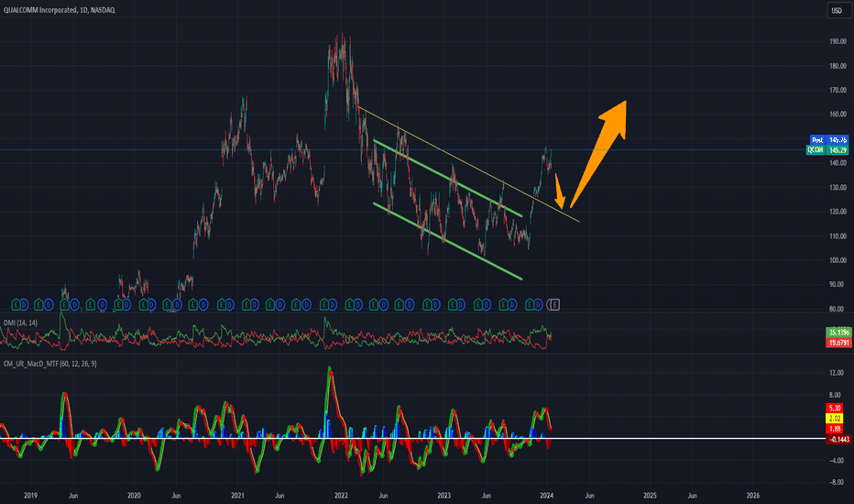The width and height of the screenshot is (854, 504).
Task: Click the QUALCOMM Incorporated, 1D, NASDAQ title
Action: click(59, 10)
